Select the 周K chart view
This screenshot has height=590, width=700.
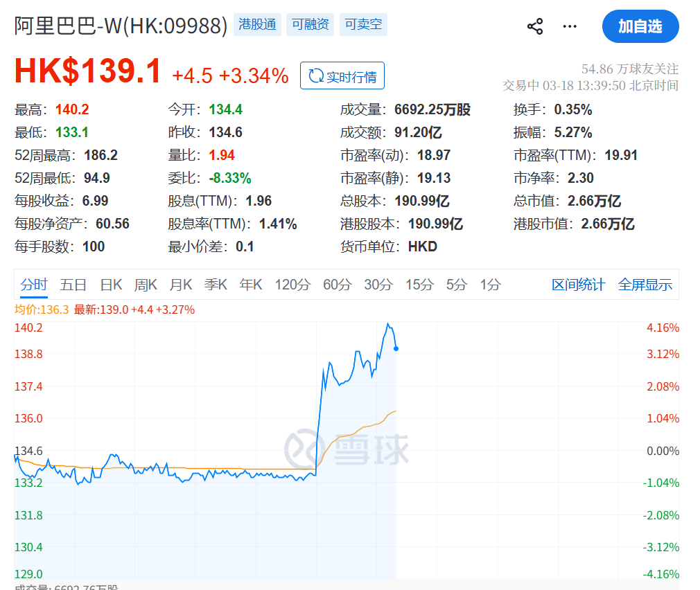[x=146, y=284]
